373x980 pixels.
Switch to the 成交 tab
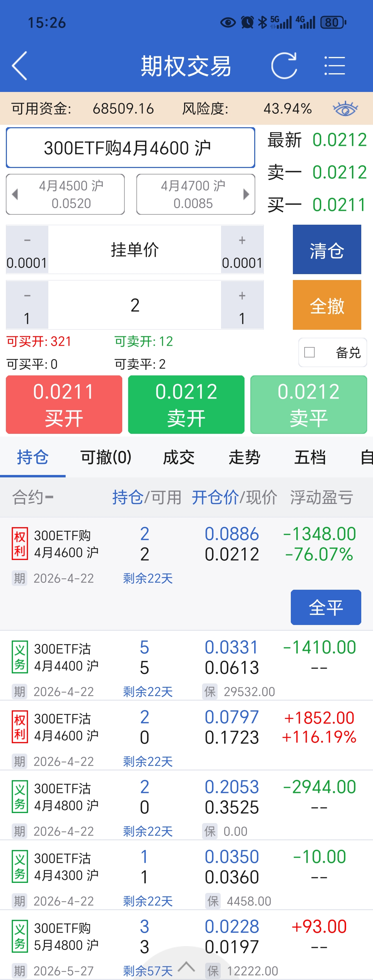[179, 457]
